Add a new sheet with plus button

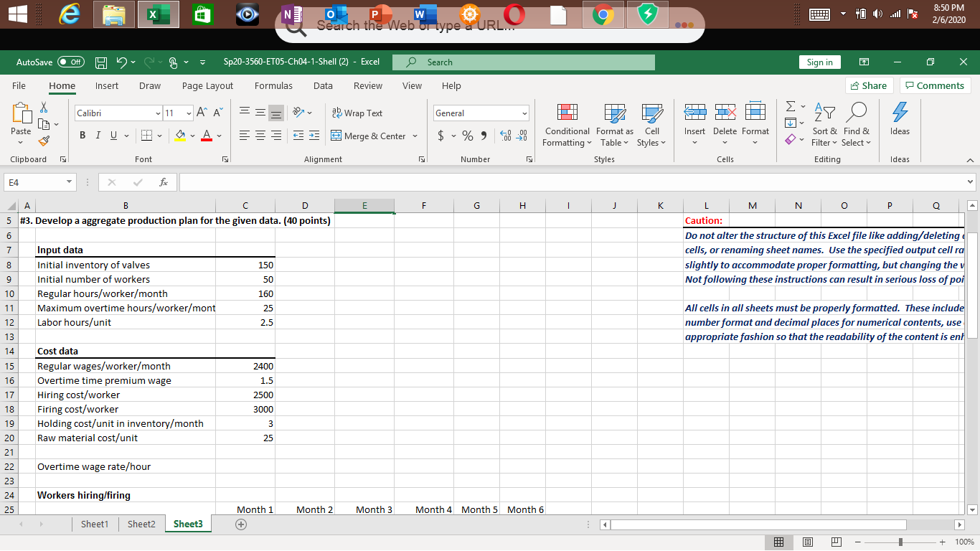pyautogui.click(x=241, y=524)
